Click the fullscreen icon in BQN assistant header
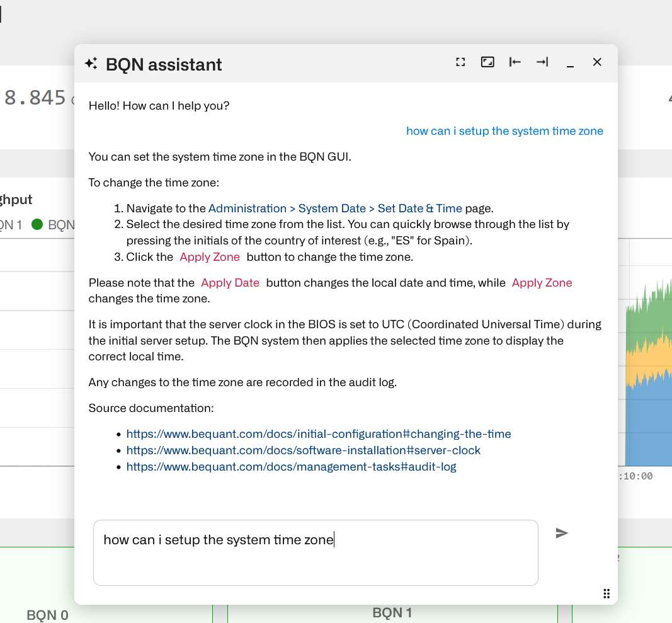Viewport: 672px width, 623px height. click(x=460, y=62)
